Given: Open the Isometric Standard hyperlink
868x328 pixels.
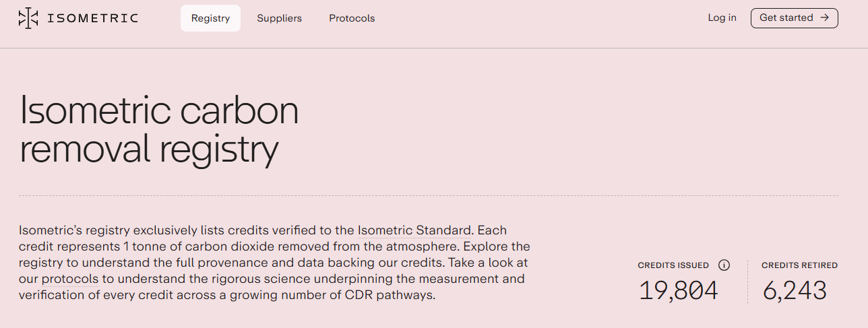Looking at the screenshot, I should coord(414,230).
